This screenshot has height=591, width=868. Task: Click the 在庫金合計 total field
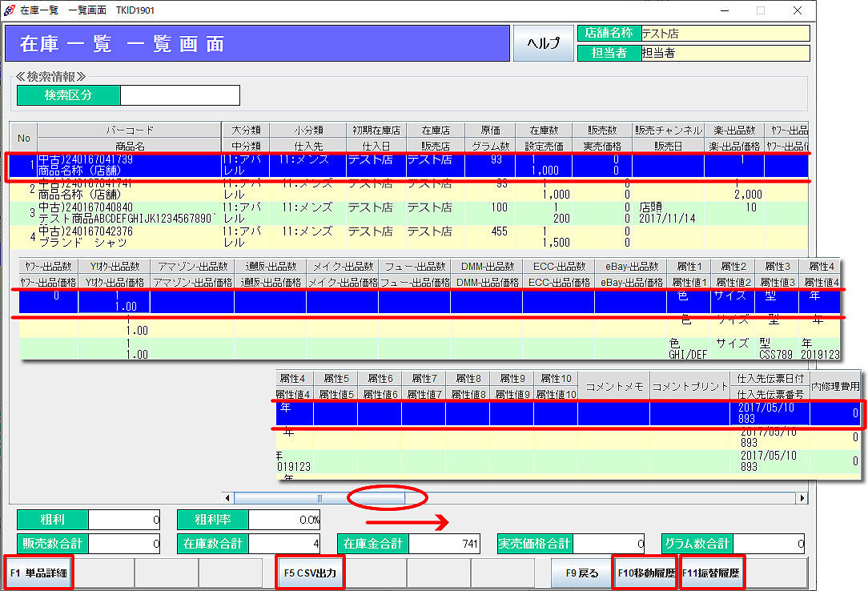pos(444,545)
